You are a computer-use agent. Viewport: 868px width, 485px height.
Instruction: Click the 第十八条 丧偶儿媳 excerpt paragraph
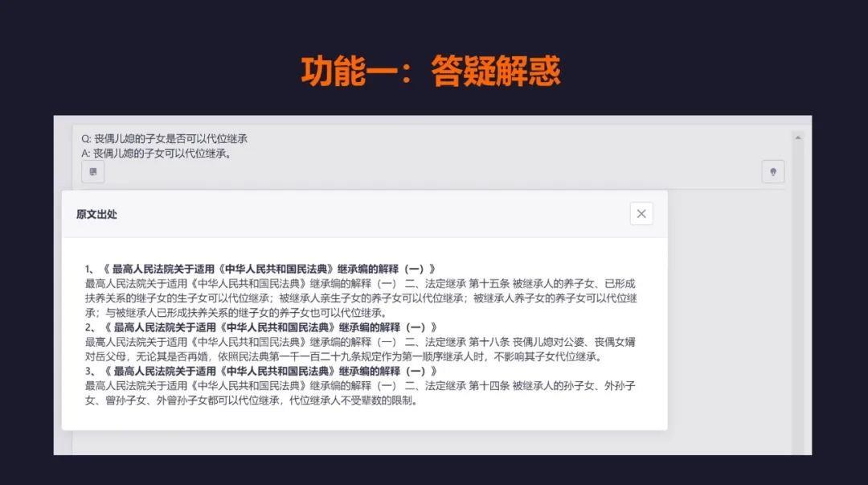click(x=360, y=349)
